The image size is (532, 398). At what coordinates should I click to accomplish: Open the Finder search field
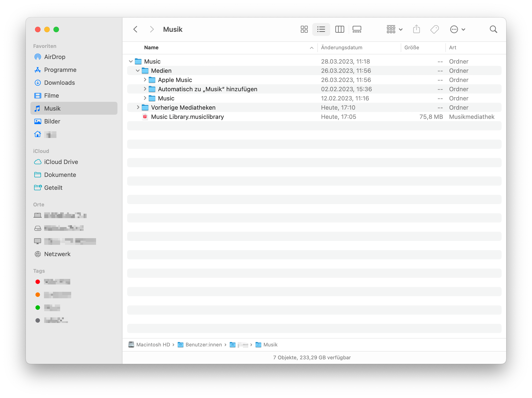pos(493,29)
